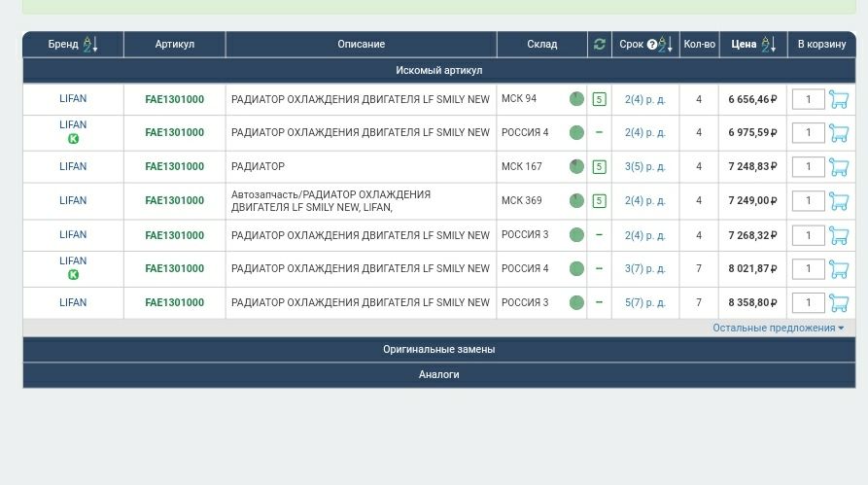This screenshot has height=485, width=868.
Task: Open delivery term 3(7) р. д. link
Action: pos(644,268)
